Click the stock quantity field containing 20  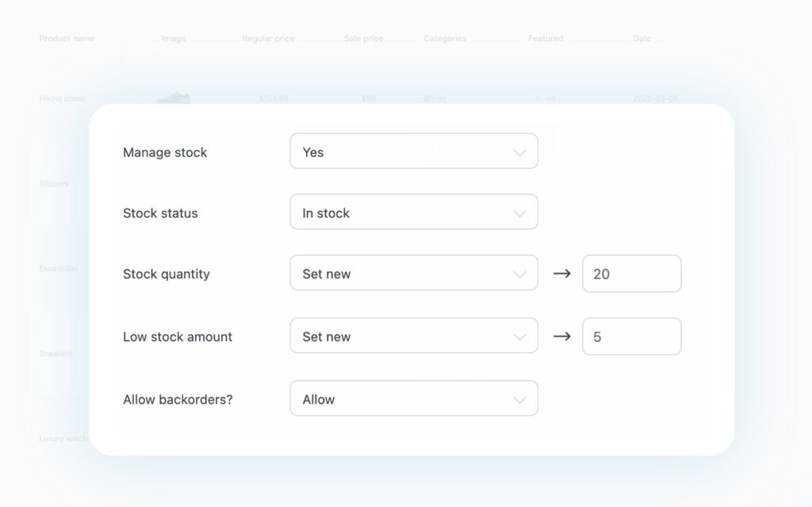tap(631, 273)
